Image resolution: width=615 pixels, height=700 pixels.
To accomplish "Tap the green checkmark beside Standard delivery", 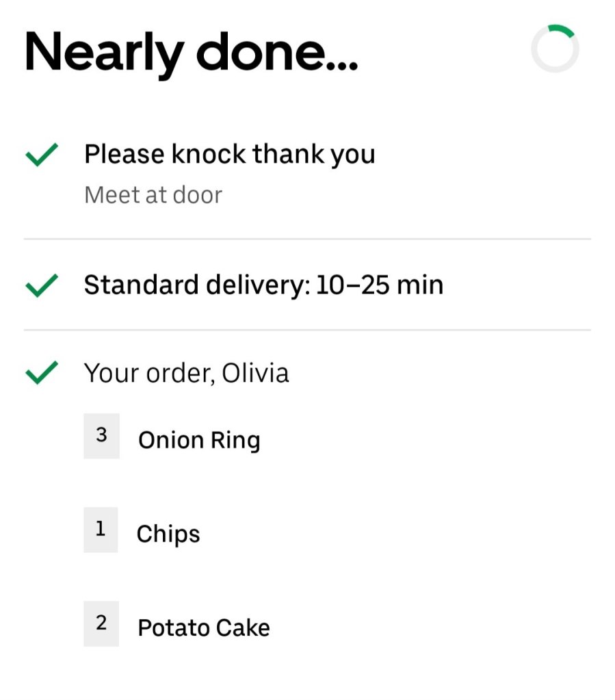I will (x=41, y=285).
